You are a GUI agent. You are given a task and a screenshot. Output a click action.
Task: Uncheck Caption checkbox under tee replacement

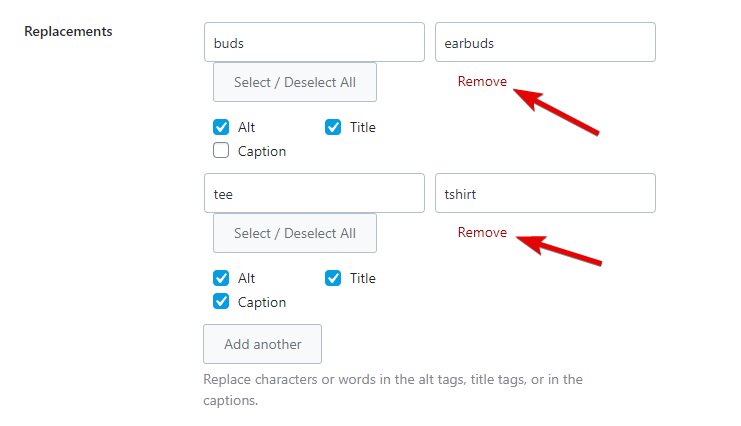[221, 302]
